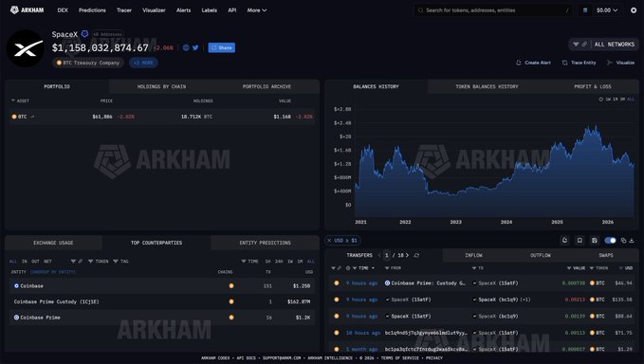The height and width of the screenshot is (364, 644).
Task: Set counterparties time range to 1W
Action: point(290,261)
